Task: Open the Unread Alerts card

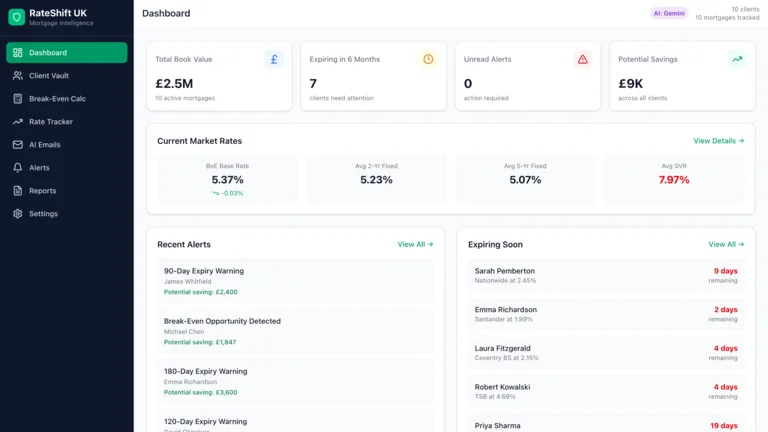Action: click(x=528, y=76)
